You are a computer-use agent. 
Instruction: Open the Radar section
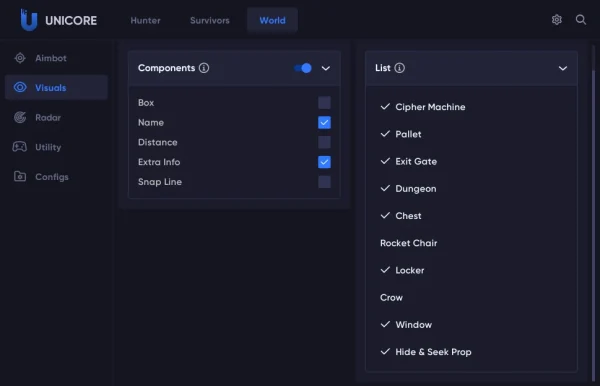[x=56, y=117]
